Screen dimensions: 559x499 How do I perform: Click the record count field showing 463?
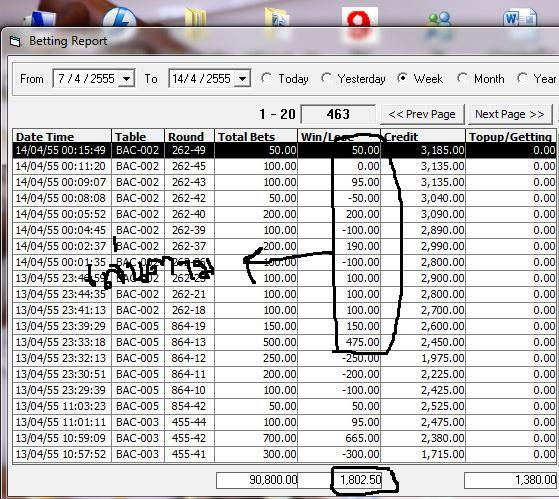[338, 114]
